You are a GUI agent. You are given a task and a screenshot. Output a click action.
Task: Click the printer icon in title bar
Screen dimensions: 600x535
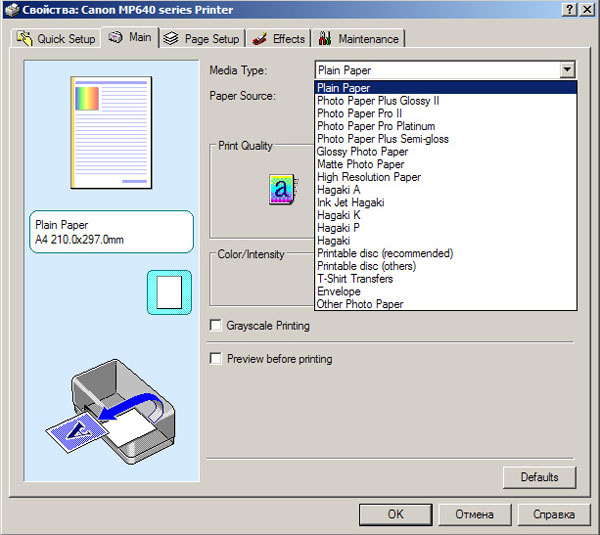pos(12,10)
